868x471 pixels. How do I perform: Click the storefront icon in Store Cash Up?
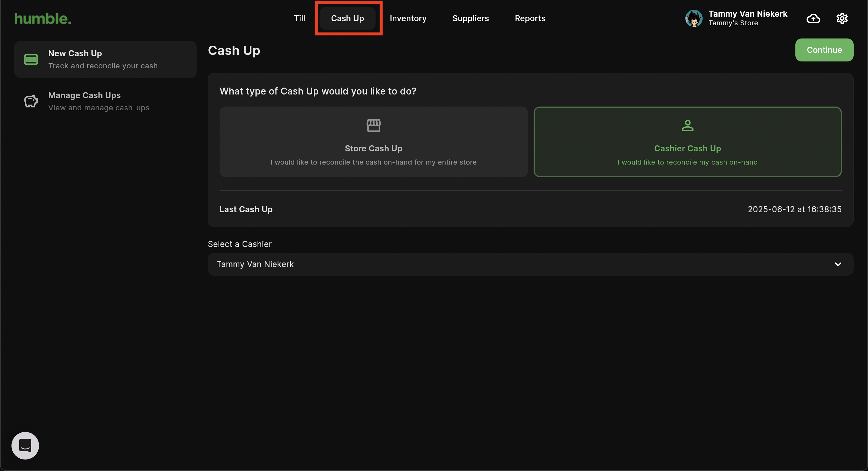tap(373, 126)
